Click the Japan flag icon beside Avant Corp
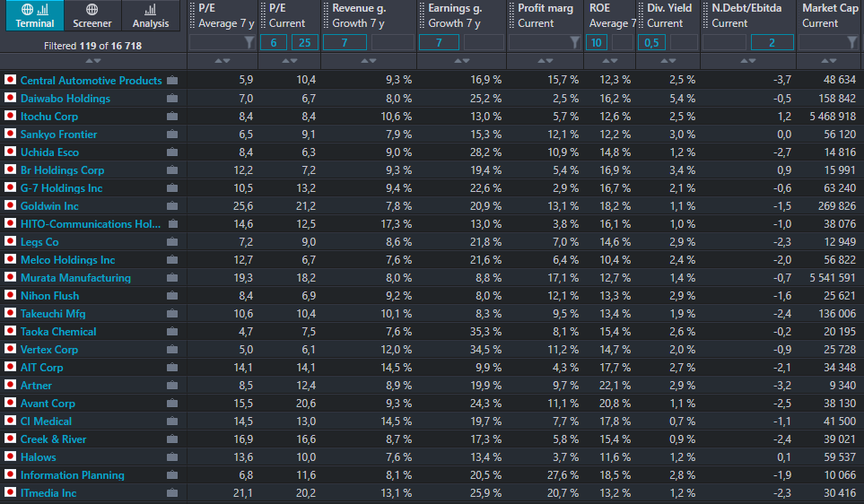Viewport: 864px width, 504px height. (x=10, y=402)
